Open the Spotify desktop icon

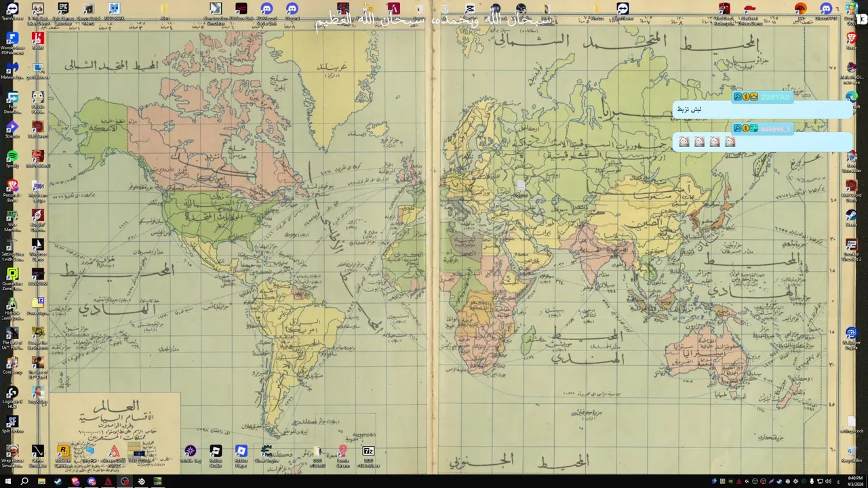pyautogui.click(x=12, y=160)
